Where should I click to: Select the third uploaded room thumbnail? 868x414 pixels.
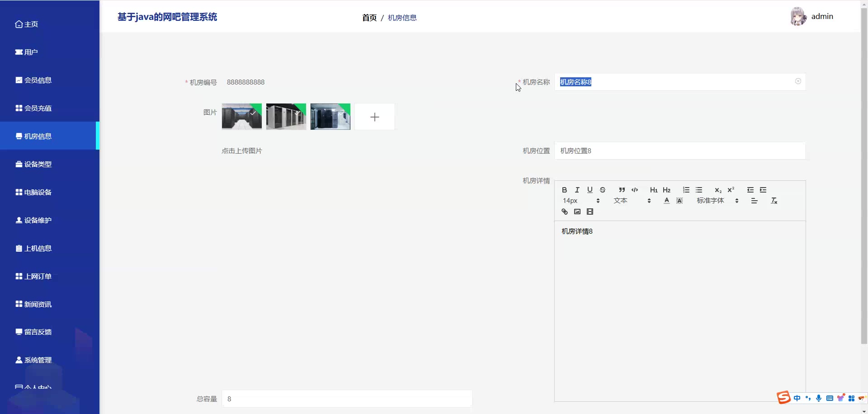(330, 117)
